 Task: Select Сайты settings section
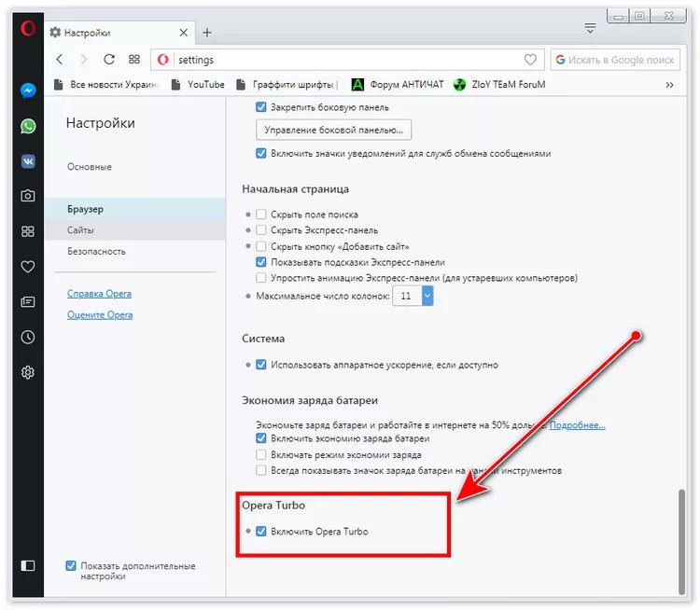134,229
